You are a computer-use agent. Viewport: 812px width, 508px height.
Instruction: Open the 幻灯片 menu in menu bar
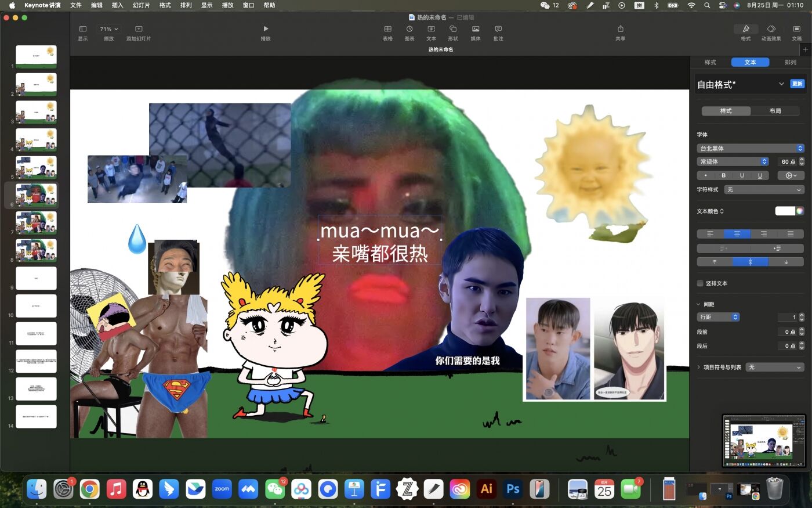(141, 5)
